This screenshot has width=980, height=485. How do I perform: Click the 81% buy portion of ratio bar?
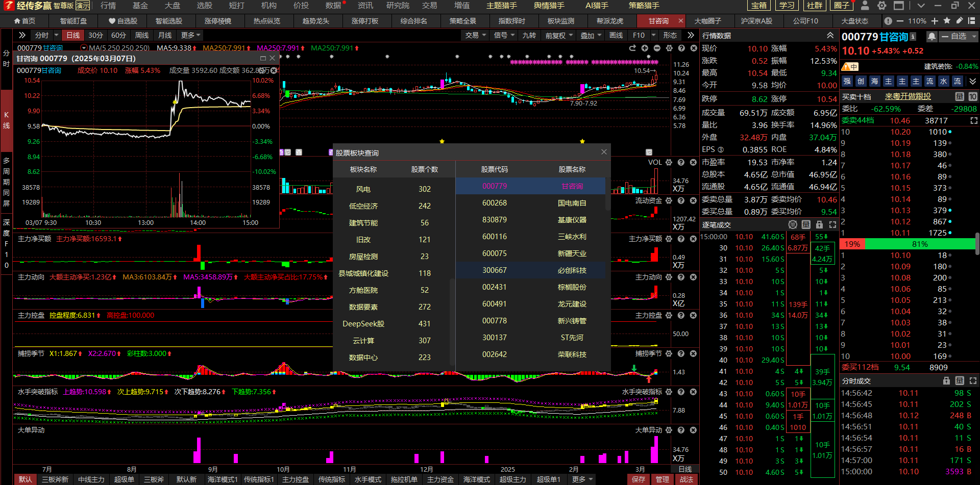pos(920,244)
